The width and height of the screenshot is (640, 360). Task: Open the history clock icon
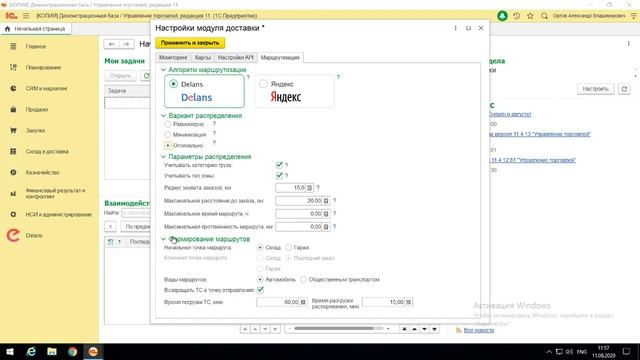[x=516, y=16]
